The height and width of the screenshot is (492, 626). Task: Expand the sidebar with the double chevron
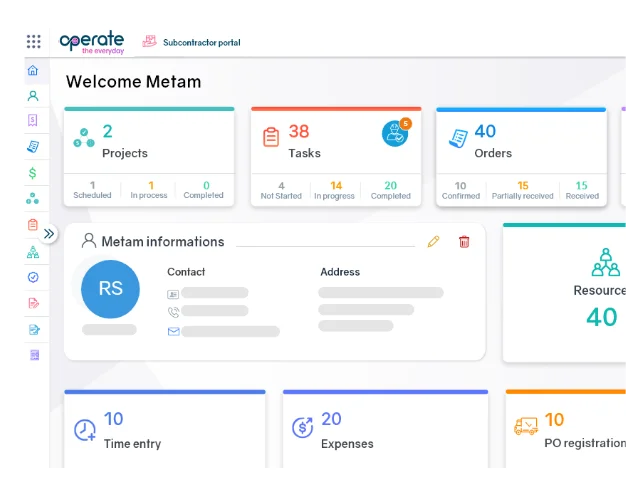coord(50,234)
